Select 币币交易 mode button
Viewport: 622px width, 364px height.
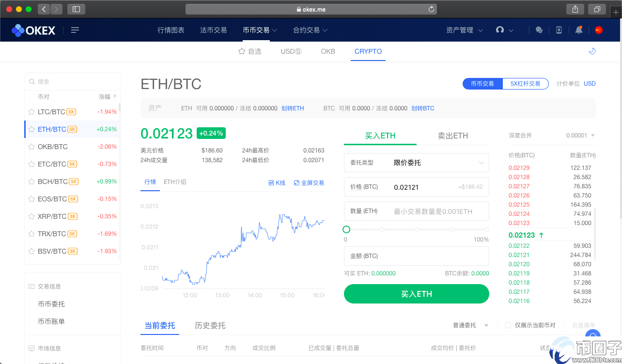[482, 84]
